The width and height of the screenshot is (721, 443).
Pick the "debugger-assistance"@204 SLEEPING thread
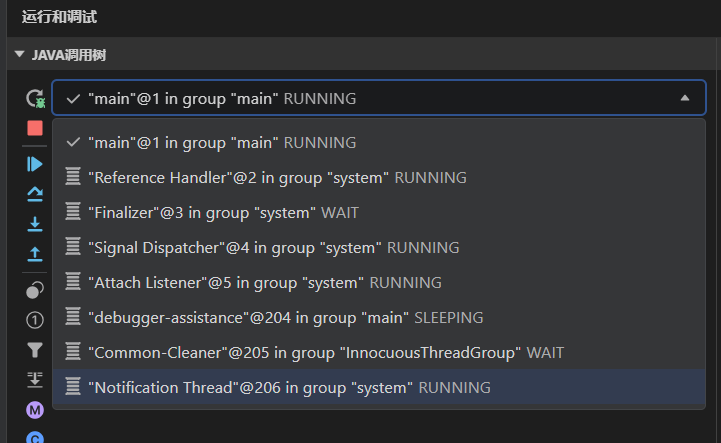(379, 317)
